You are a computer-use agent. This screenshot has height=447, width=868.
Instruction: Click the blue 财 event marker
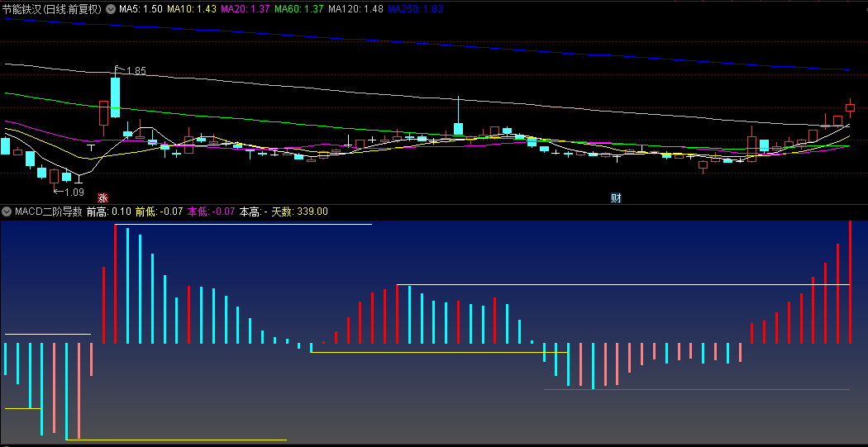(x=616, y=197)
